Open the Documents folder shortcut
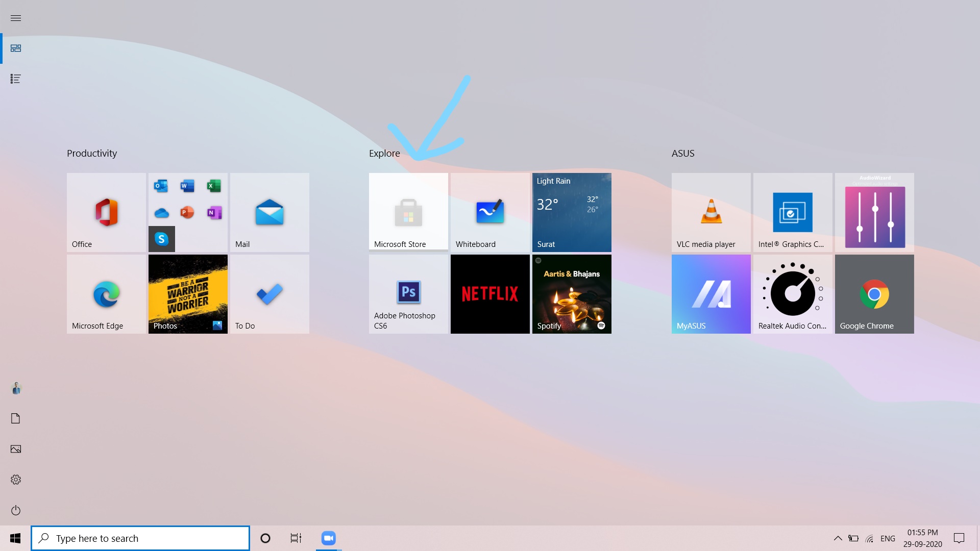The image size is (980, 551). (16, 418)
